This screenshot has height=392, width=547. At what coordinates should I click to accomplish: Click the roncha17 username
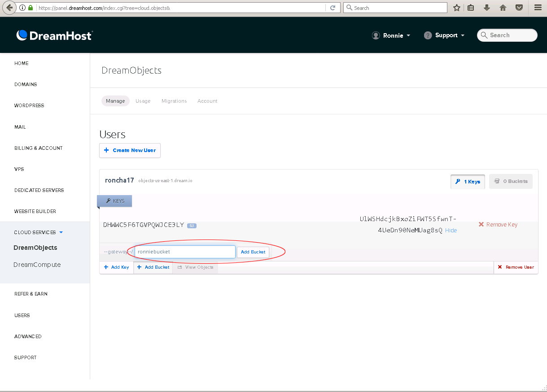click(119, 180)
